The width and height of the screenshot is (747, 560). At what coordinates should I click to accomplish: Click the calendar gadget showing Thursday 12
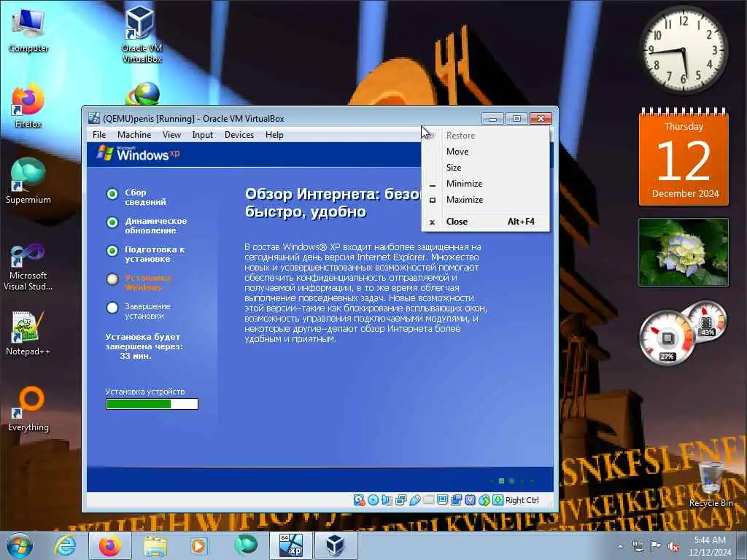pyautogui.click(x=684, y=157)
